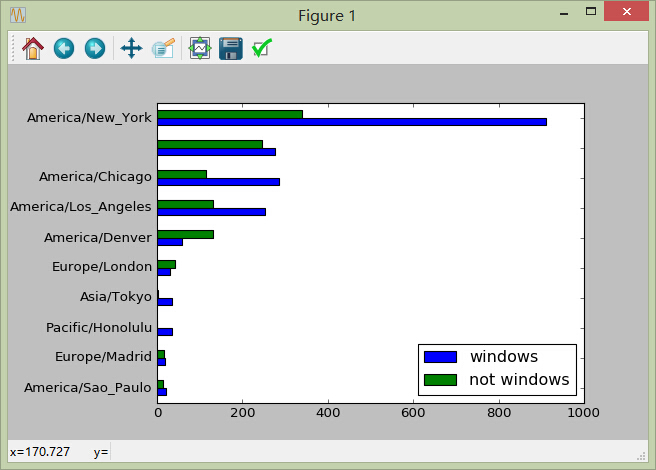Click the Home reset view icon
The image size is (656, 470).
point(33,49)
